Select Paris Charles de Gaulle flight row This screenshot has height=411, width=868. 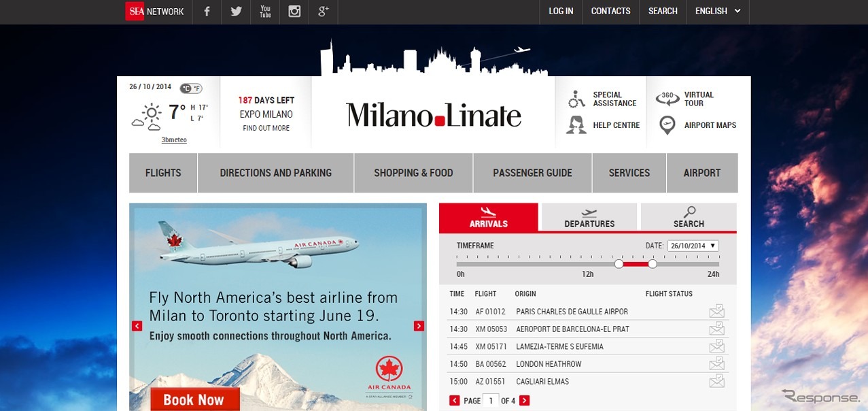[588, 312]
